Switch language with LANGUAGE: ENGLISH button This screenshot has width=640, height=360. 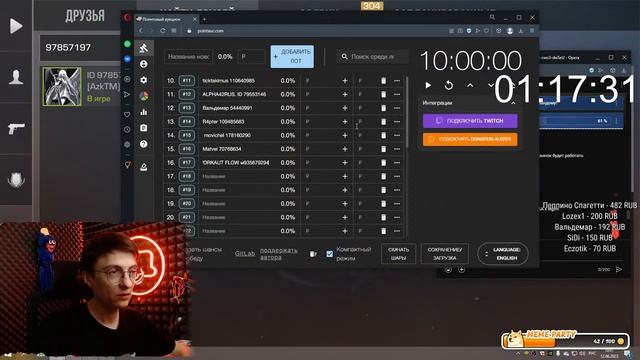pyautogui.click(x=502, y=253)
